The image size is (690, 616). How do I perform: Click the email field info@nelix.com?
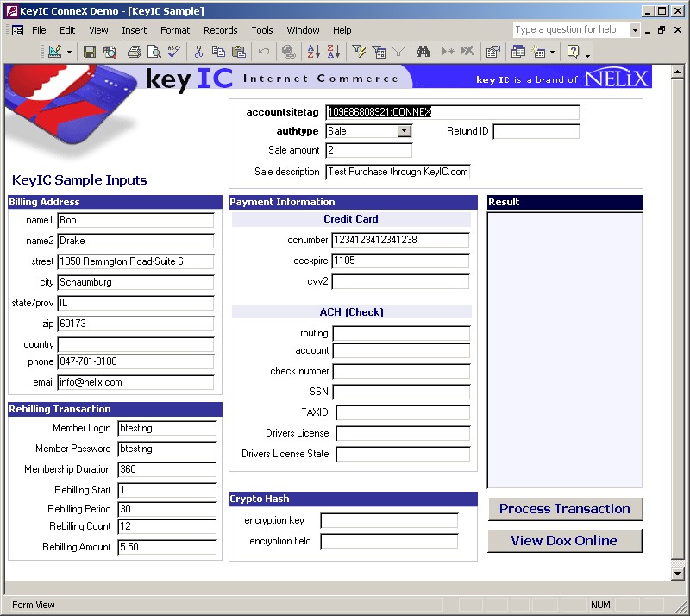pyautogui.click(x=135, y=382)
